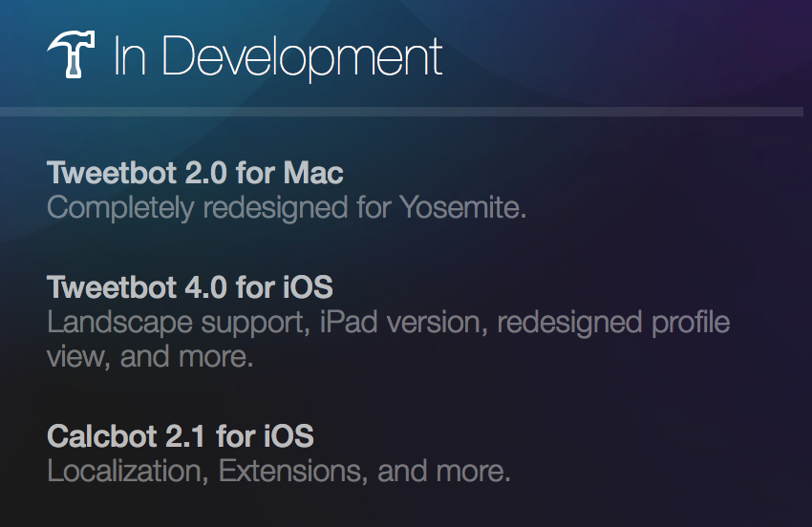Open the Tweetbot 4.0 for iOS entry
The height and width of the screenshot is (527, 812).
[x=190, y=286]
